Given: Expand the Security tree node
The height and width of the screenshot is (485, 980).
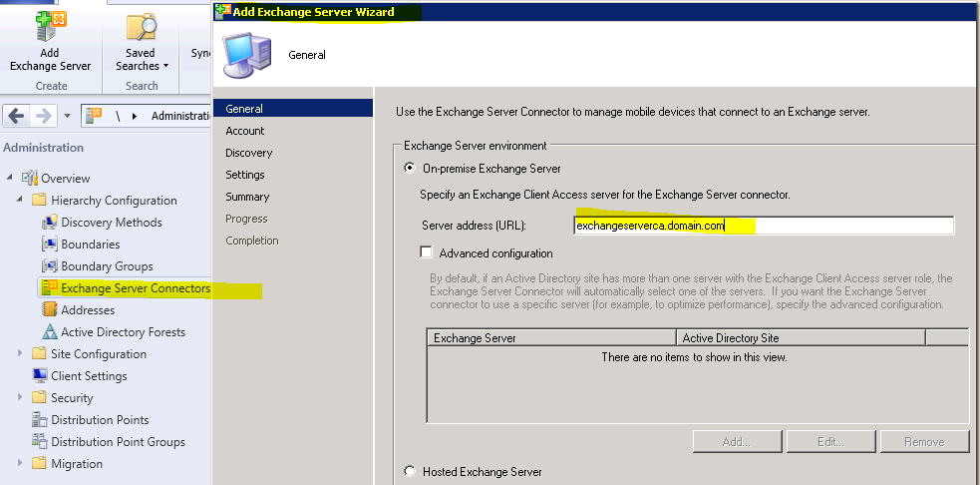Looking at the screenshot, I should (20, 397).
